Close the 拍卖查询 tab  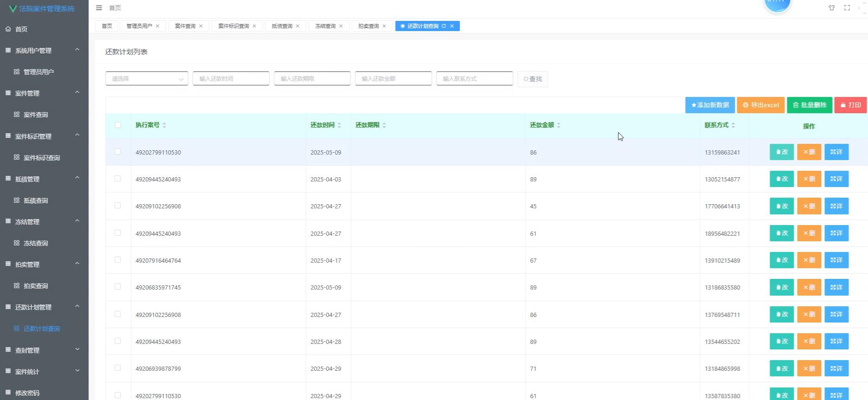coord(384,26)
